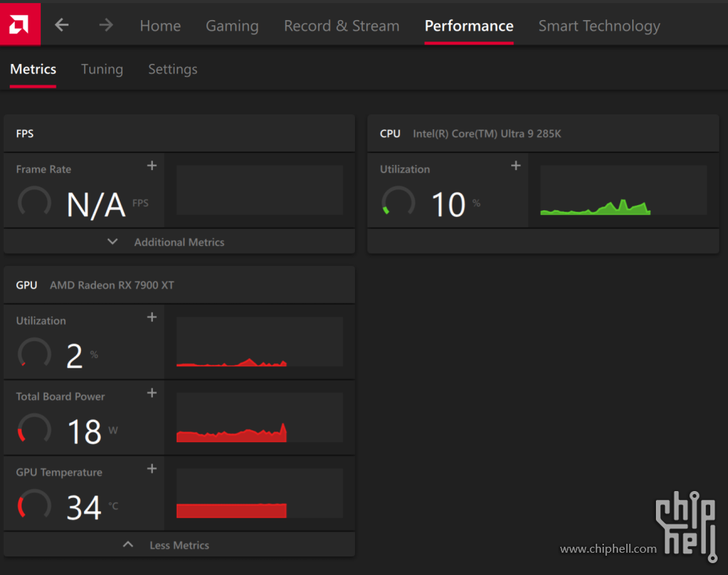Click the 10 % CPU utilization value

click(449, 205)
